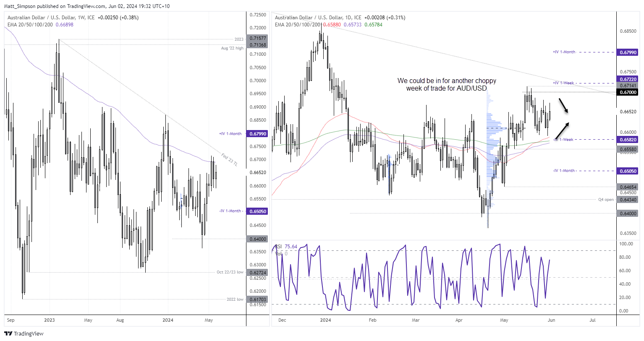This screenshot has height=341, width=644.
Task: Click the 'Oct 22/23 low' label
Action: point(230,272)
